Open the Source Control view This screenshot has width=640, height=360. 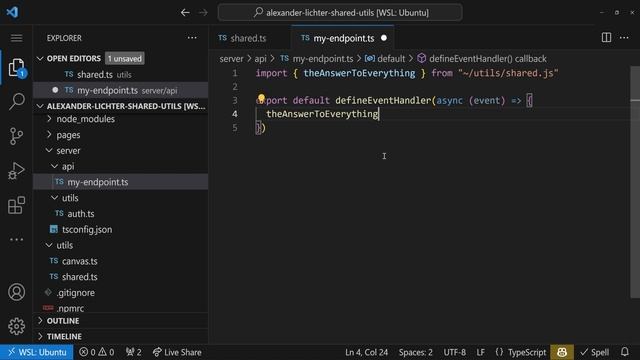pos(16,136)
